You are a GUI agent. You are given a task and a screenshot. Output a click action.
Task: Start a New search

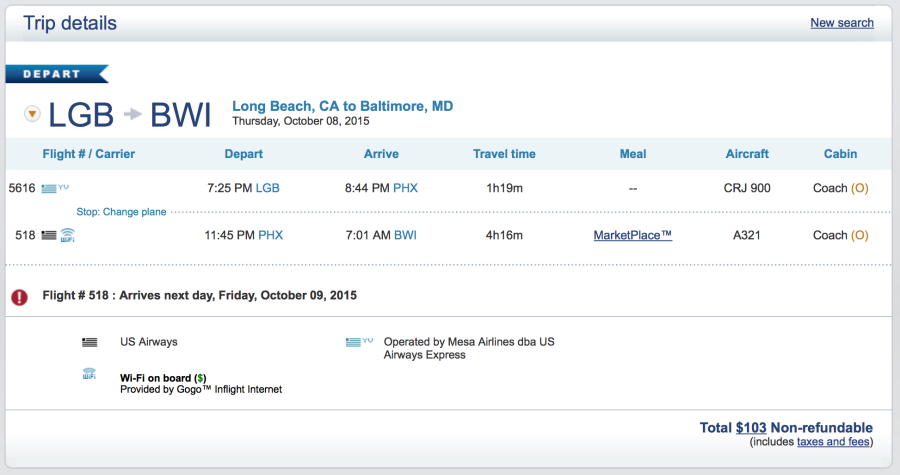842,23
